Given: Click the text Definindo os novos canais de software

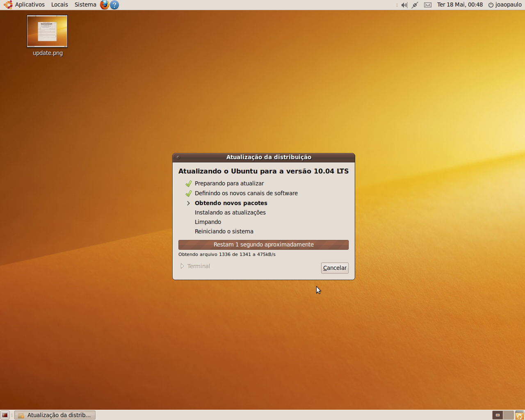Looking at the screenshot, I should coord(246,193).
